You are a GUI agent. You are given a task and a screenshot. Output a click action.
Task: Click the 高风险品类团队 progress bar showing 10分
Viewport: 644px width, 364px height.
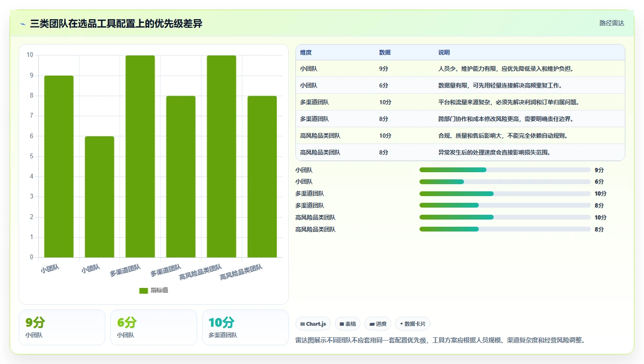click(505, 217)
